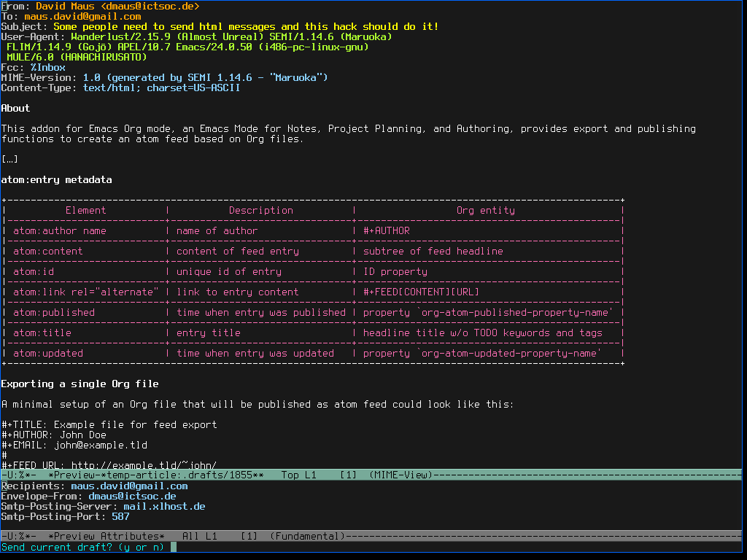Click the Send current draft? minibuffer prompt
Image resolution: width=747 pixels, height=560 pixels.
coord(82,547)
